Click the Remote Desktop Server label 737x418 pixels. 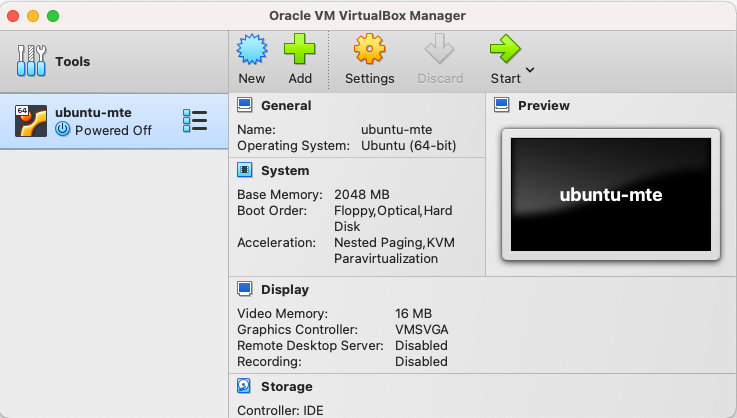pyautogui.click(x=310, y=346)
